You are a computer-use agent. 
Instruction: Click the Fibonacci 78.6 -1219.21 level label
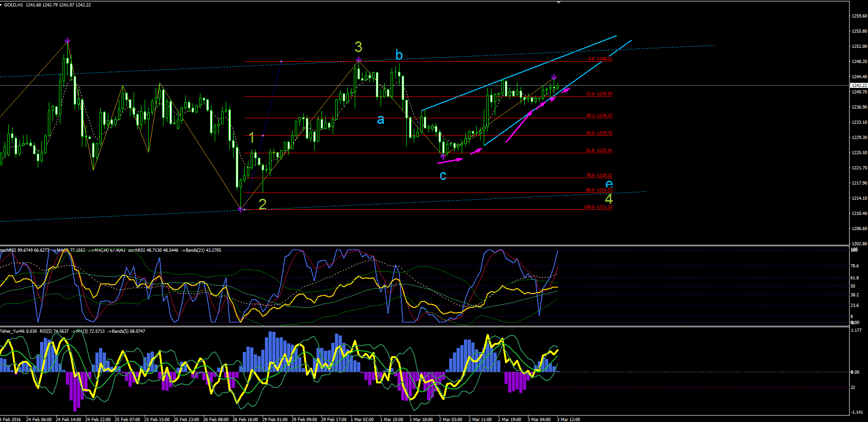click(x=599, y=175)
